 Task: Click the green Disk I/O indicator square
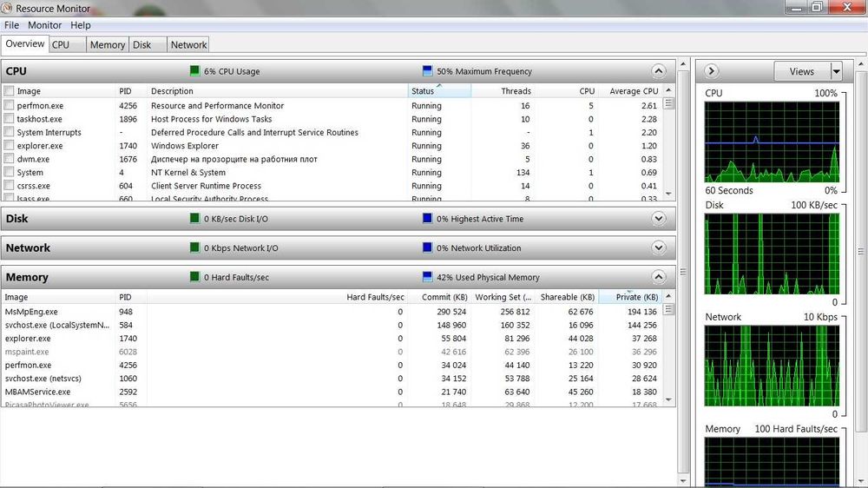point(194,218)
